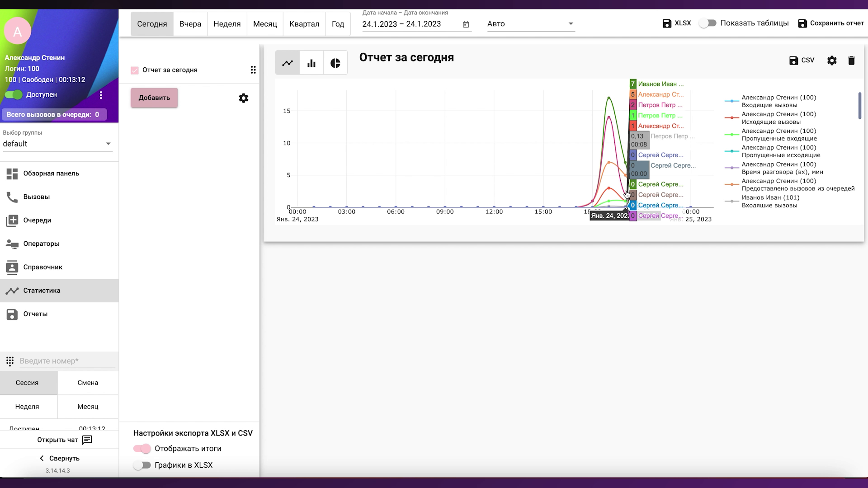The height and width of the screenshot is (488, 868).
Task: Open settings gear next to Добавить
Action: tap(243, 98)
